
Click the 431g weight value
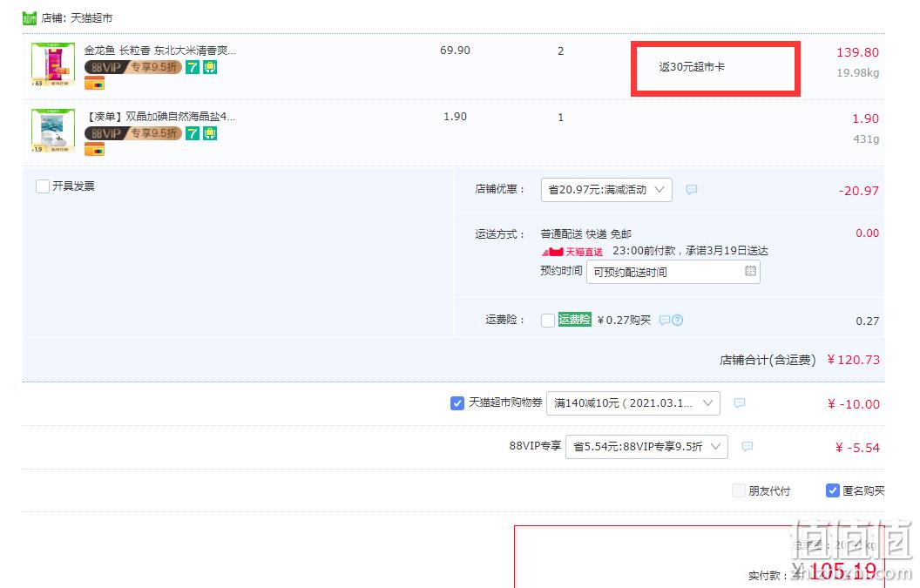coord(866,139)
